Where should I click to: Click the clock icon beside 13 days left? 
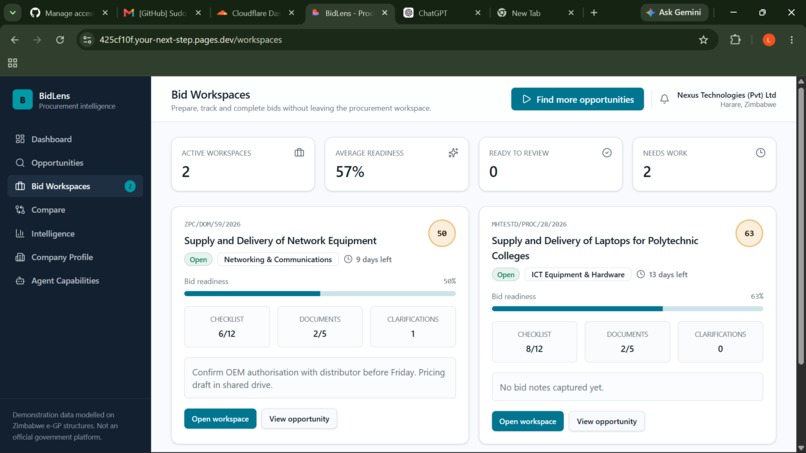tap(640, 275)
